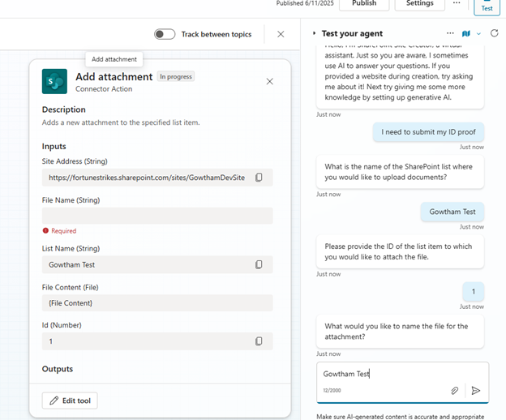
Task: Copy the Id number value
Action: point(259,341)
